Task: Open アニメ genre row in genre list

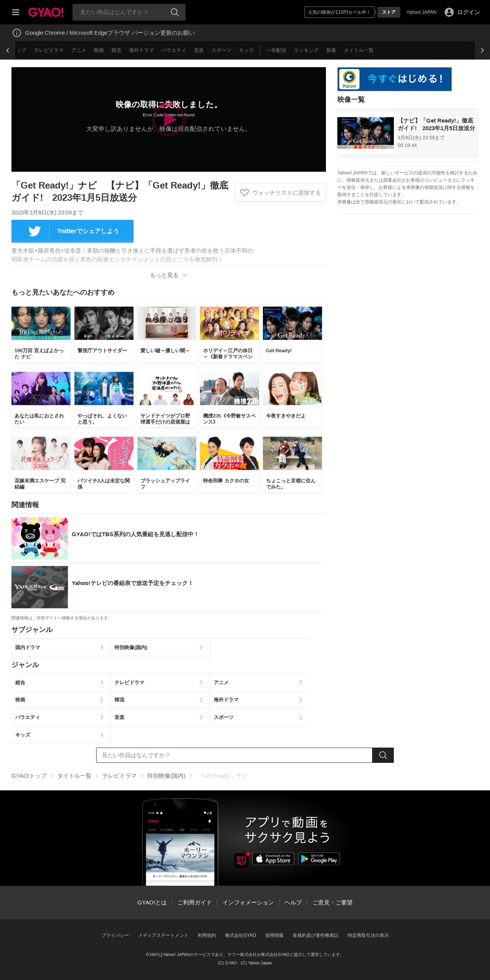Action: [260, 683]
